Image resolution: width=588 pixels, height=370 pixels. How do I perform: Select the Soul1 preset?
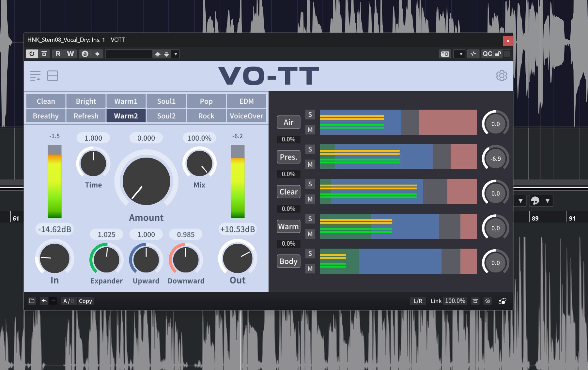click(166, 101)
